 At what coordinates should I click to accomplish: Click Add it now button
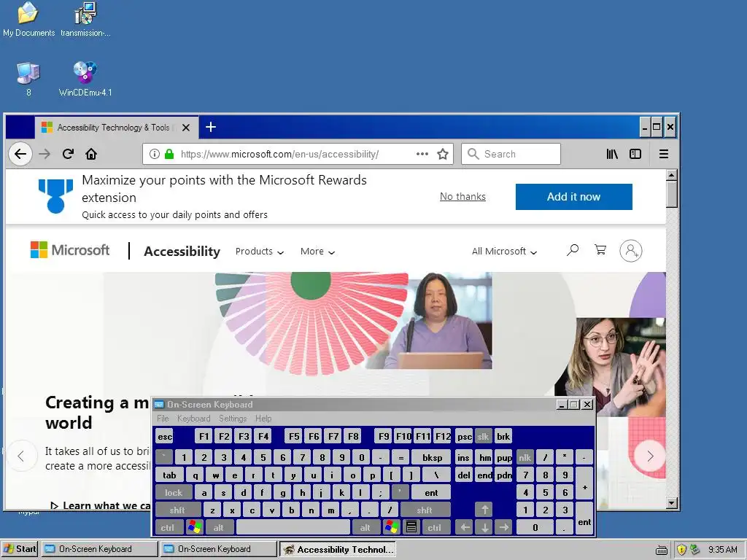[573, 197]
